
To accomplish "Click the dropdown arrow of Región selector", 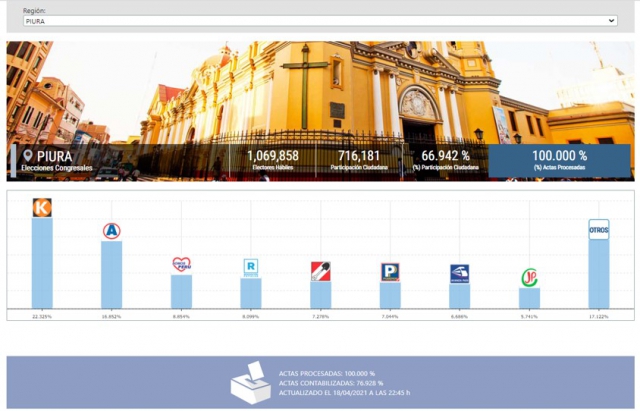I will [611, 20].
